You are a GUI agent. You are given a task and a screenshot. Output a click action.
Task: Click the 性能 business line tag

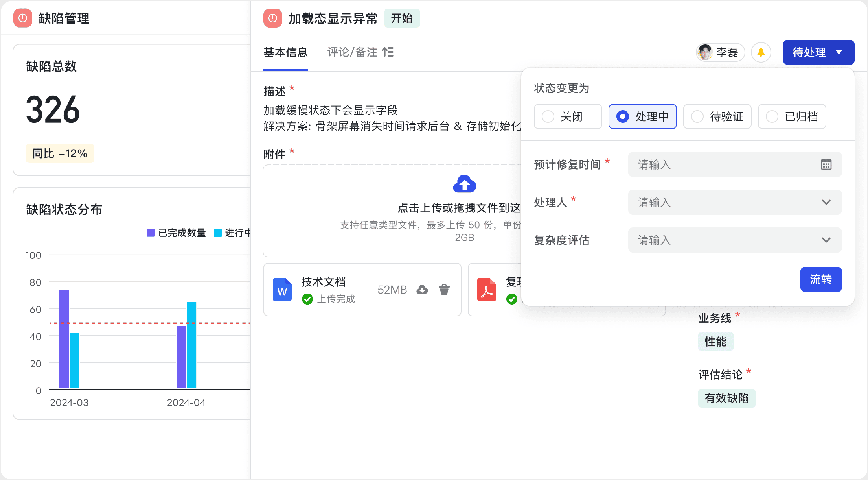(715, 341)
